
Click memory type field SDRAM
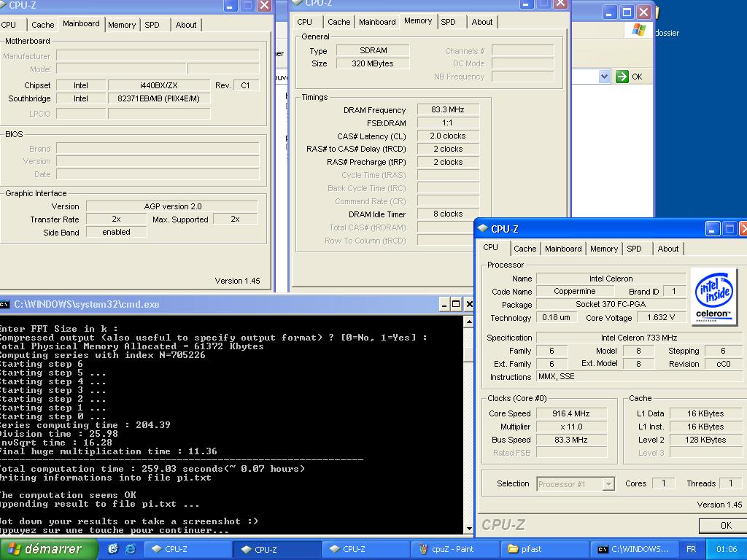(x=373, y=50)
